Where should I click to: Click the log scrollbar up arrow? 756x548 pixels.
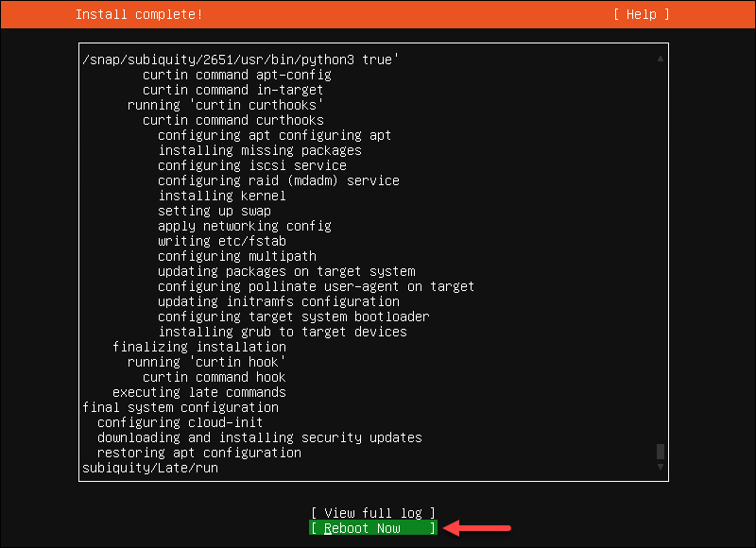(660, 59)
